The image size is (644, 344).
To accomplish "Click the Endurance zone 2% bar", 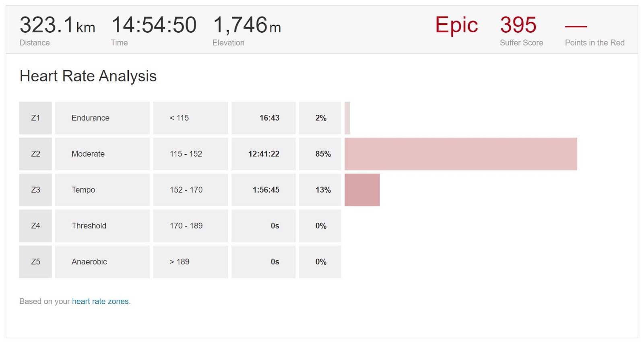I will [x=347, y=118].
